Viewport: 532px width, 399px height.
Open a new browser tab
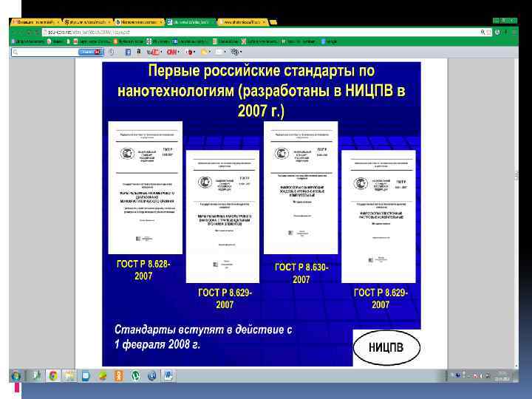(273, 22)
